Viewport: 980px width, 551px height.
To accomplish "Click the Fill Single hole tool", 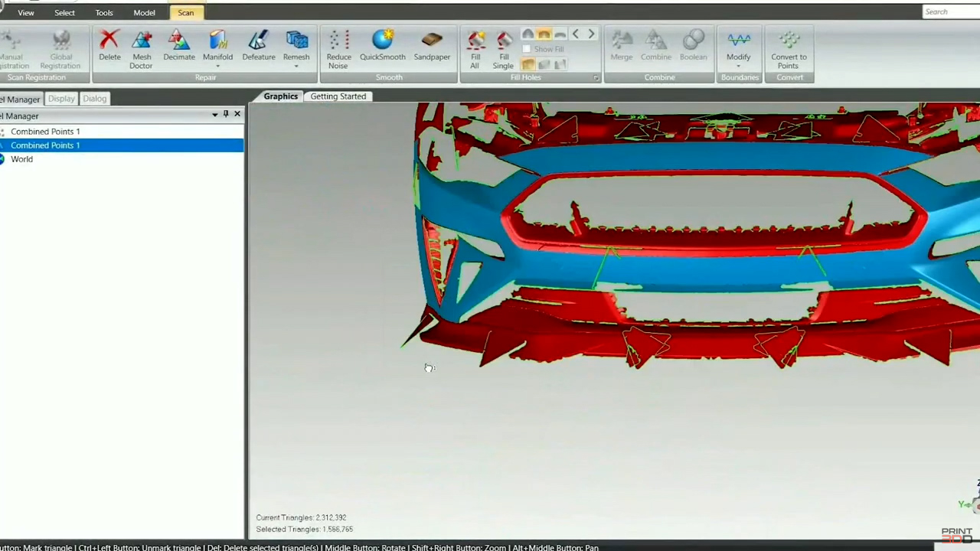I will (x=503, y=49).
